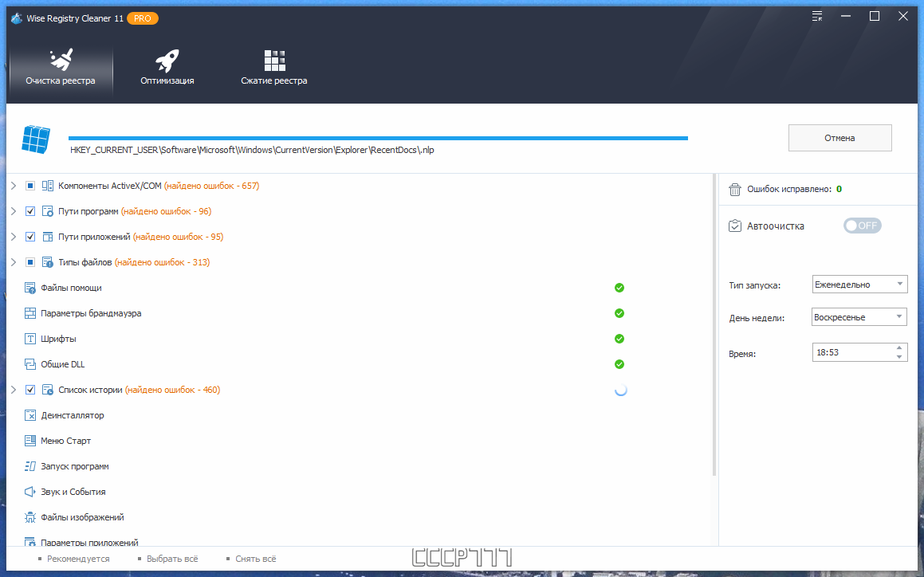Click the Звук и События speaker icon
The height and width of the screenshot is (577, 924).
30,492
